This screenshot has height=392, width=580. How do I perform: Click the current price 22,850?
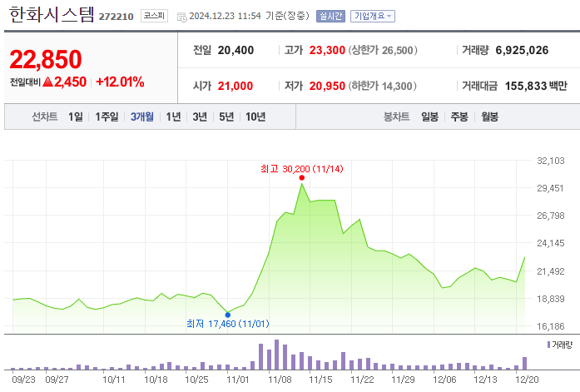point(46,59)
